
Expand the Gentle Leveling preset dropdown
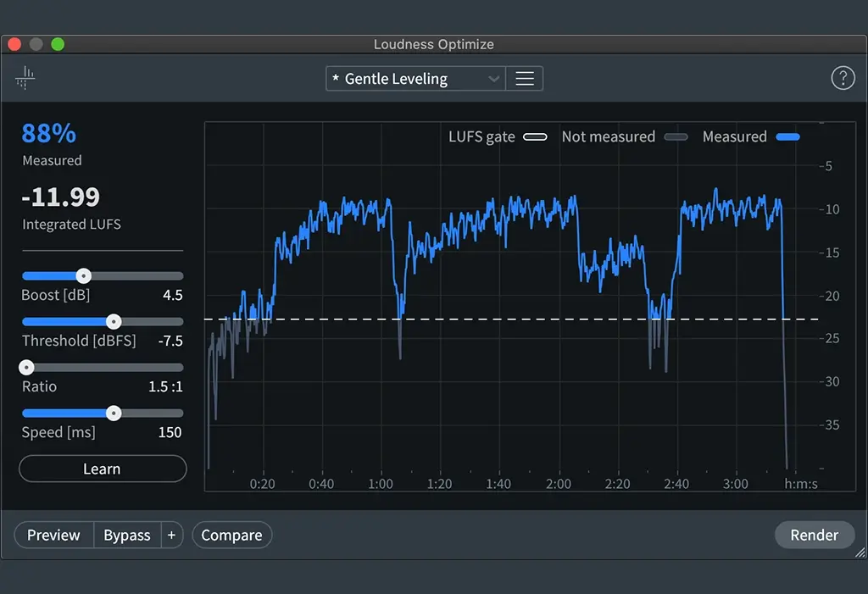(x=415, y=79)
